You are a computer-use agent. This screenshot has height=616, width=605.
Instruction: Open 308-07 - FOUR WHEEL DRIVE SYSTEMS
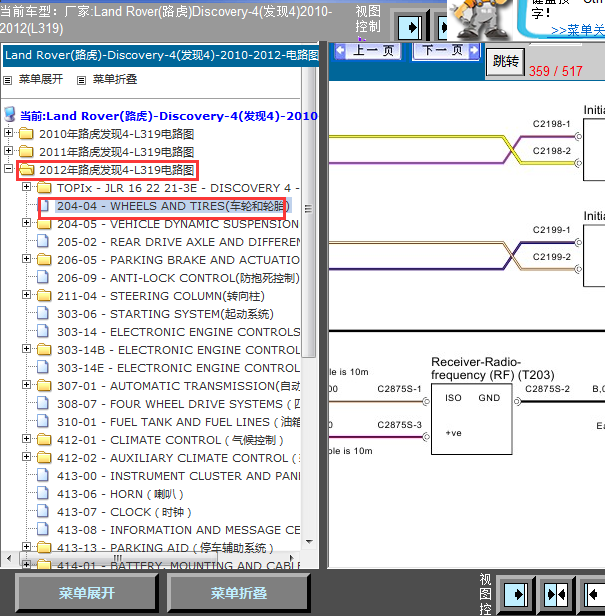pyautogui.click(x=179, y=404)
